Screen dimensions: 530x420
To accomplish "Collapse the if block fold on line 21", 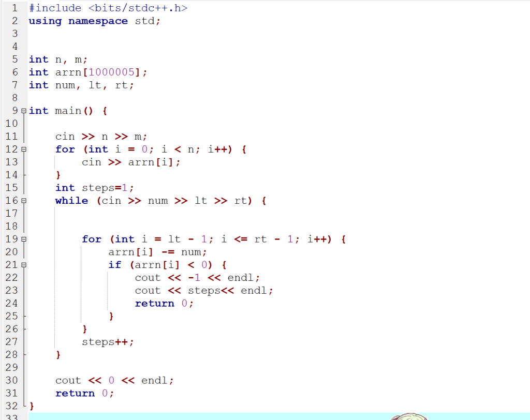I will pyautogui.click(x=24, y=265).
